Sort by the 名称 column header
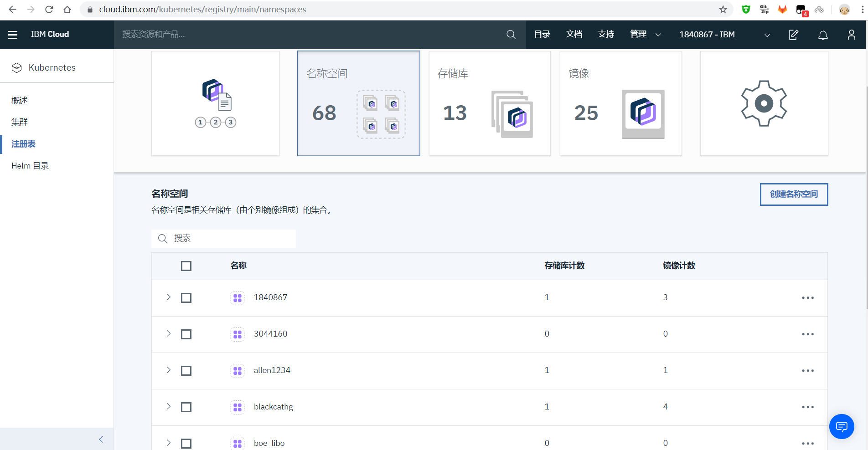 tap(238, 266)
